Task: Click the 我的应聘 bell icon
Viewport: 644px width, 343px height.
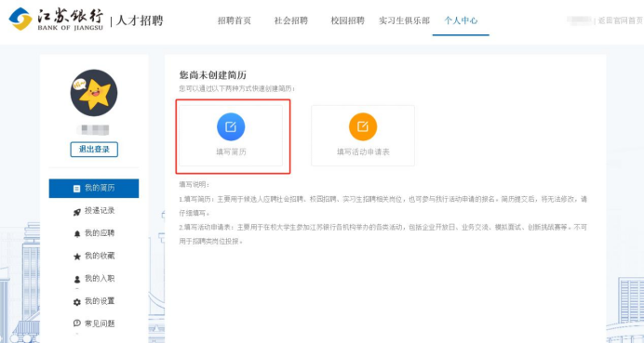Action: tap(77, 234)
